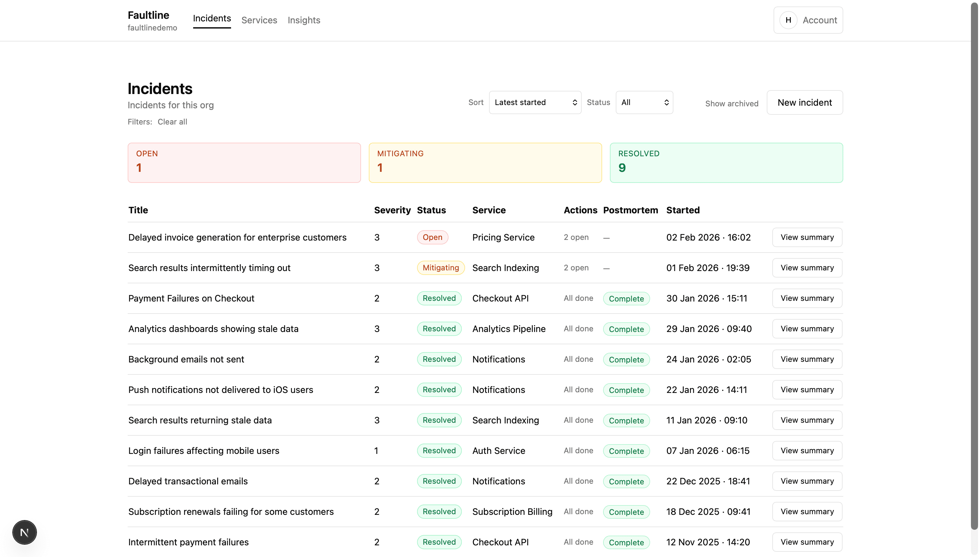
Task: Stay on the Incidents tab
Action: click(212, 18)
